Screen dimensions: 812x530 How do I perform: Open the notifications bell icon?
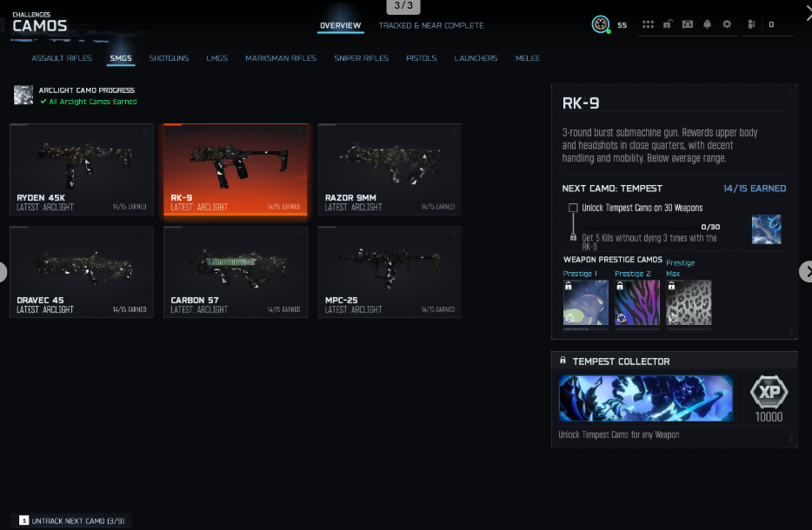coord(707,24)
